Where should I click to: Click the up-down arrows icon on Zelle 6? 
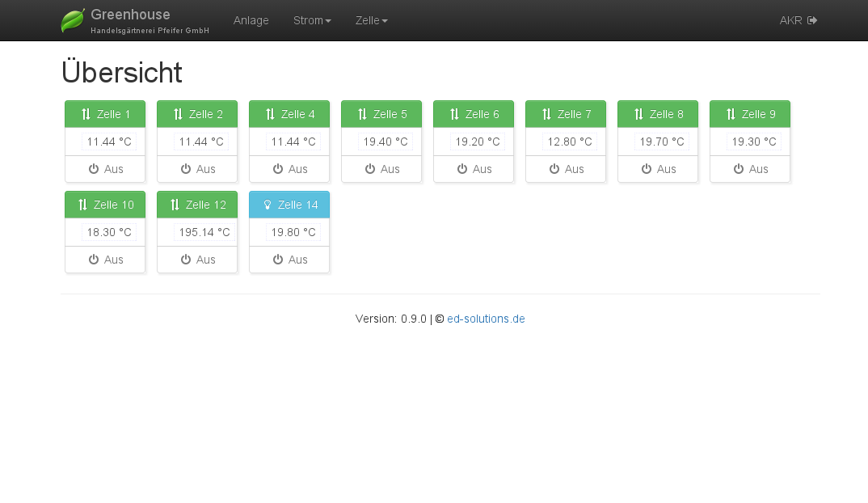point(454,114)
